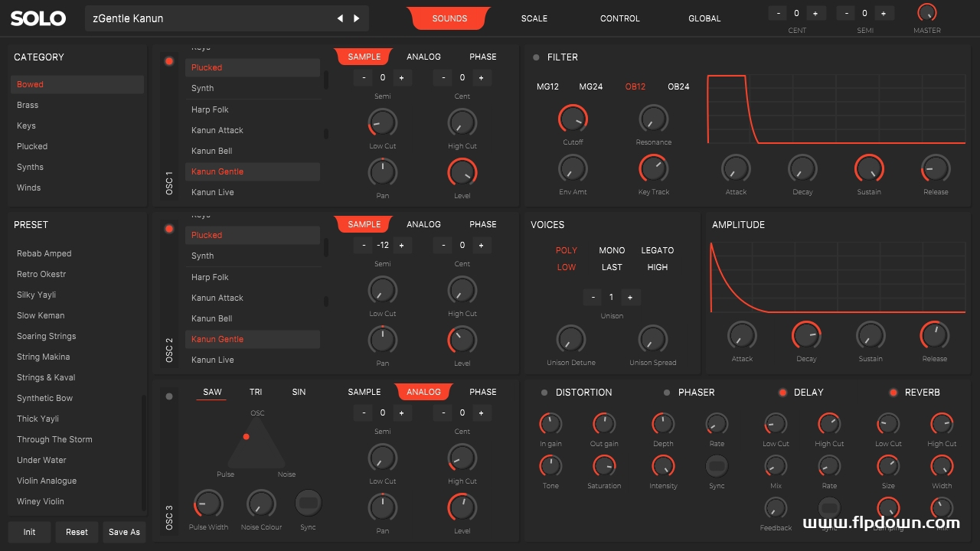Image resolution: width=980 pixels, height=551 pixels.
Task: Toggle the OSC 1 power LED
Action: coord(169,61)
